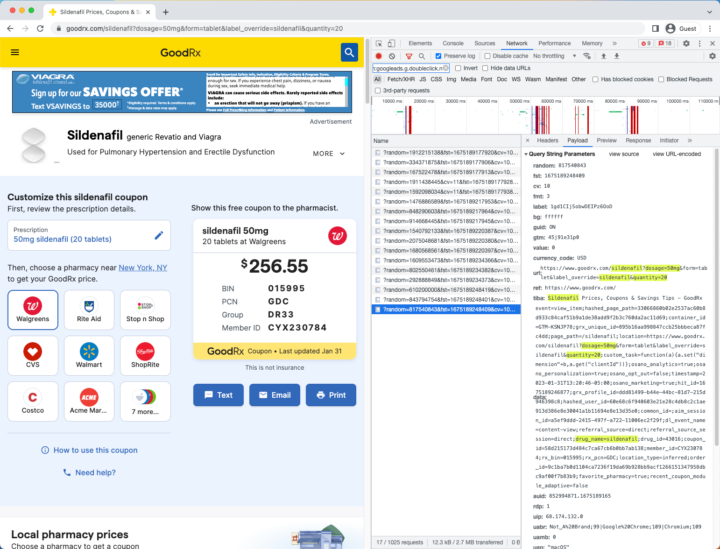Open How to use this coupon link
The height and width of the screenshot is (549, 720).
[90, 450]
